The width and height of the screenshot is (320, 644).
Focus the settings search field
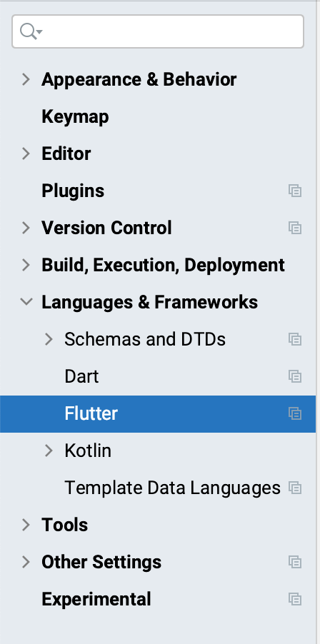click(158, 31)
